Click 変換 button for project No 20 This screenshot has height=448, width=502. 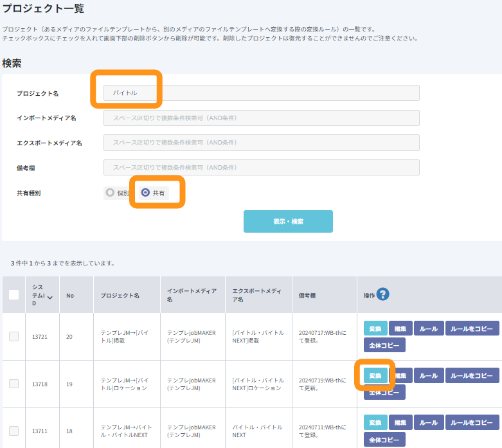pyautogui.click(x=375, y=328)
